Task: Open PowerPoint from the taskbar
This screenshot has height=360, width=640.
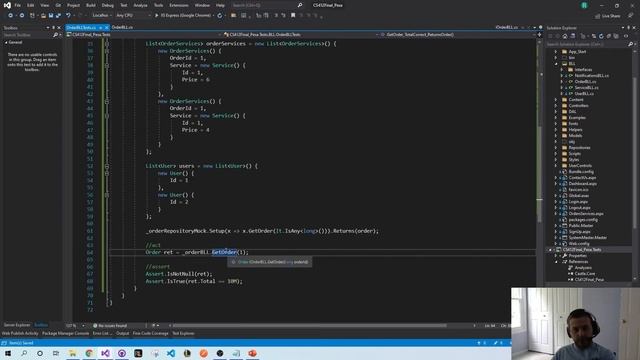Action: 253,353
